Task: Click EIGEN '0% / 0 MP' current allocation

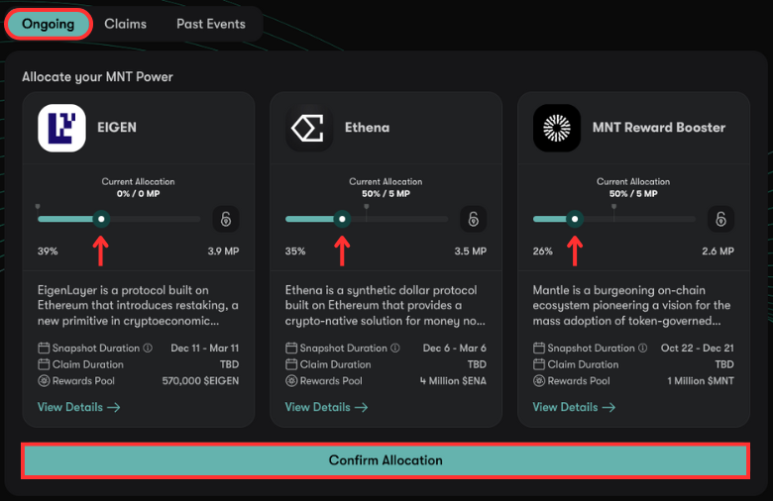Action: click(139, 194)
